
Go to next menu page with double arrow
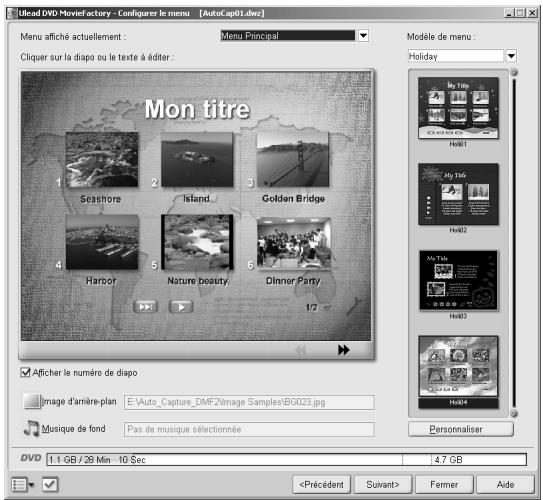344,350
